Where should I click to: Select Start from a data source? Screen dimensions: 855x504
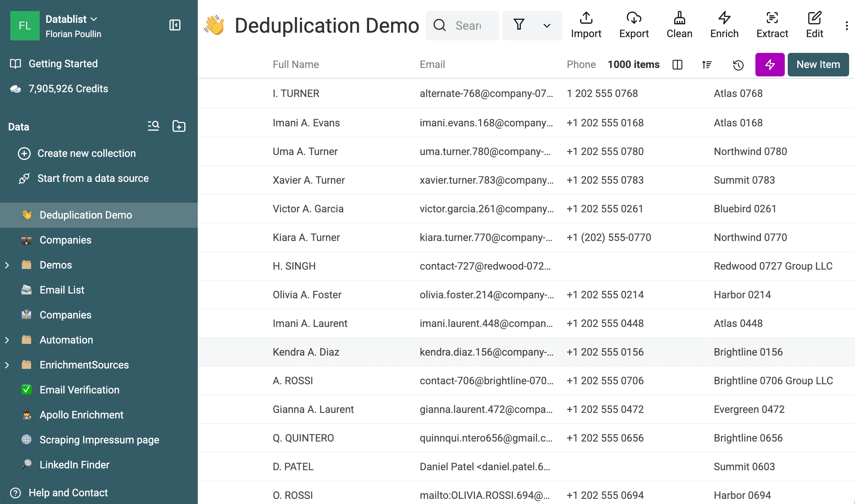click(83, 178)
